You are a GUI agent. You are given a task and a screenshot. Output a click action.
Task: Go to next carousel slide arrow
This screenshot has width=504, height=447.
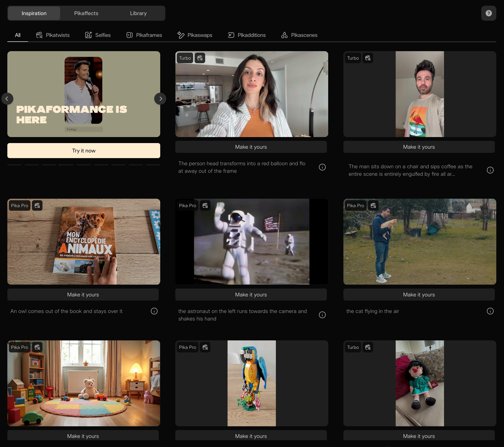[160, 99]
